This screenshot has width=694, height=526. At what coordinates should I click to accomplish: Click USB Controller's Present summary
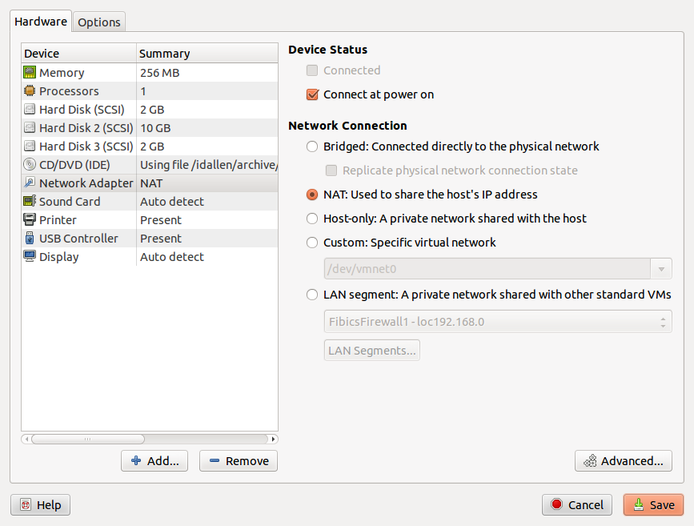(161, 238)
